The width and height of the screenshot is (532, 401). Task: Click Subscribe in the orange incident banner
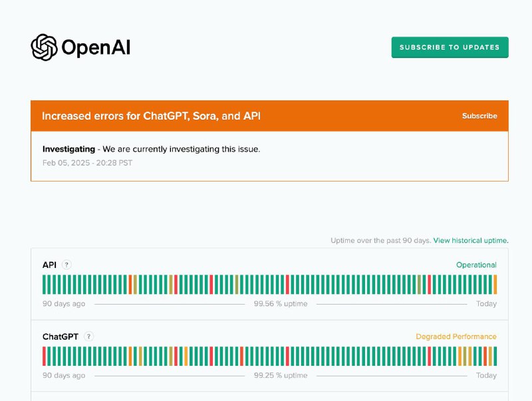(479, 116)
